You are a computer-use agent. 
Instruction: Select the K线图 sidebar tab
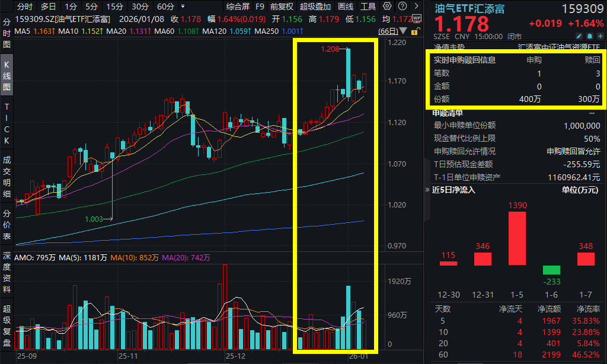point(7,75)
